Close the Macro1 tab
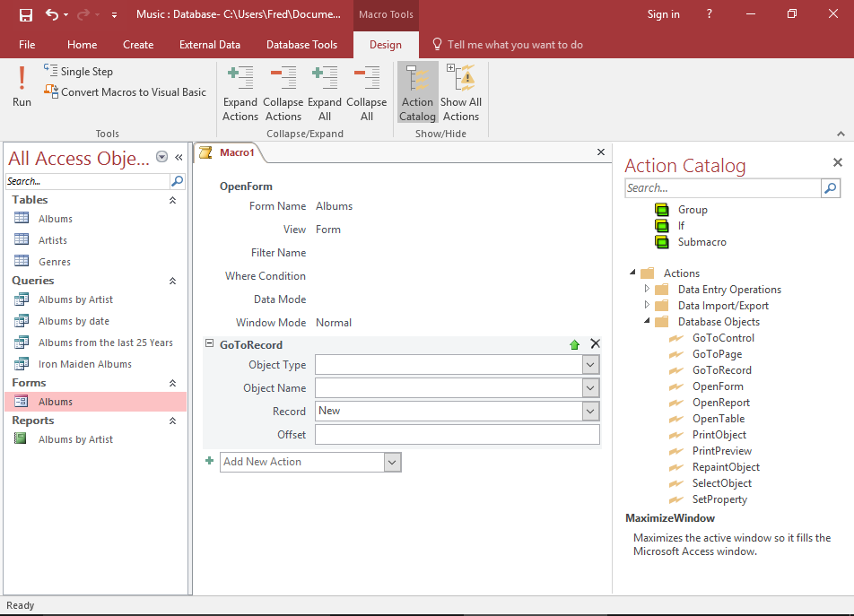The width and height of the screenshot is (854, 616). (601, 152)
